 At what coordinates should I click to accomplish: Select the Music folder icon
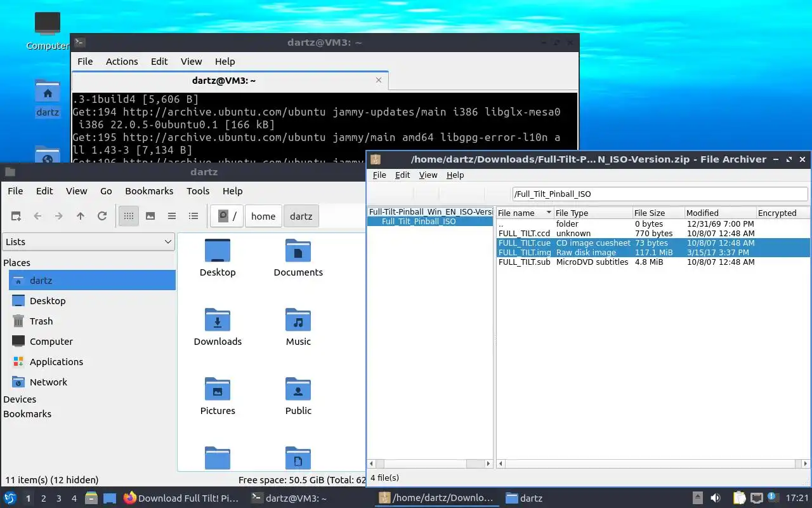(x=298, y=327)
